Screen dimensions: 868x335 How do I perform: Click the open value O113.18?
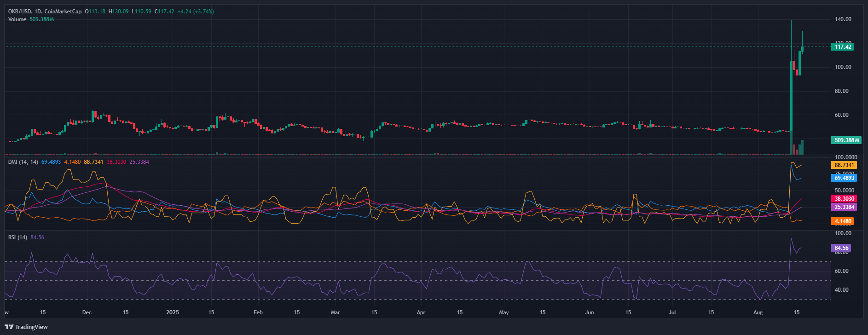coord(95,12)
